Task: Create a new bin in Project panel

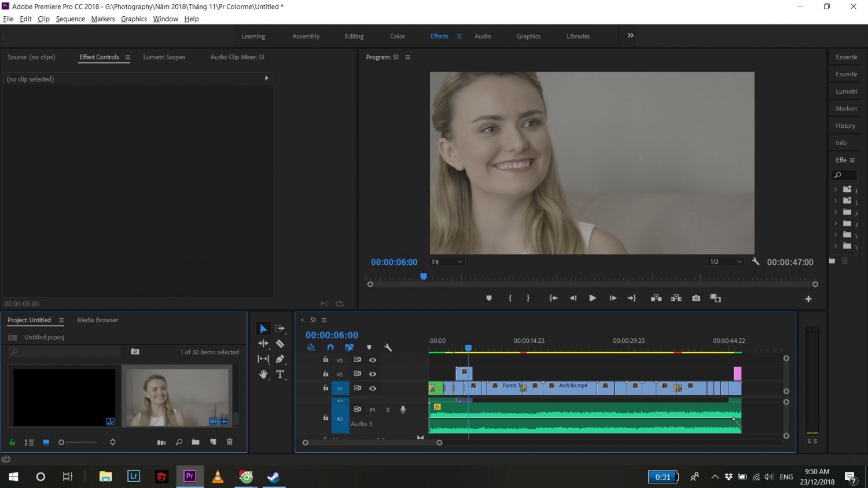Action: (x=196, y=442)
